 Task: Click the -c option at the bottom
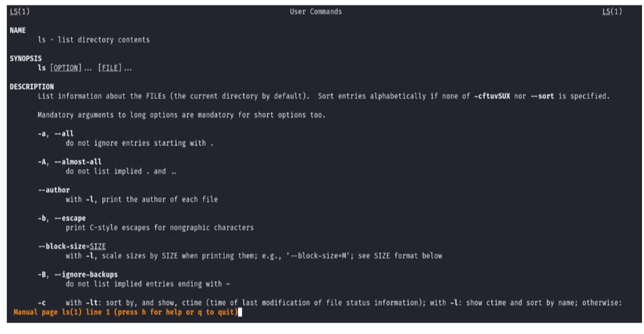pos(42,303)
